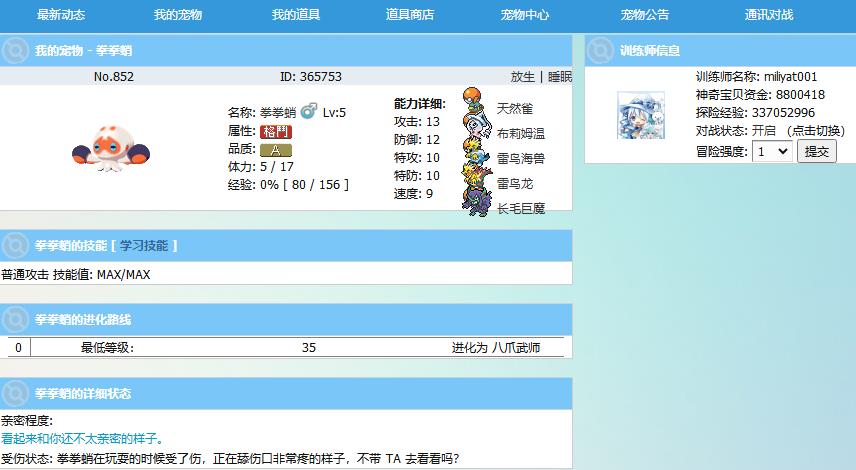Click the 雷鸟海兽 name text

521,159
